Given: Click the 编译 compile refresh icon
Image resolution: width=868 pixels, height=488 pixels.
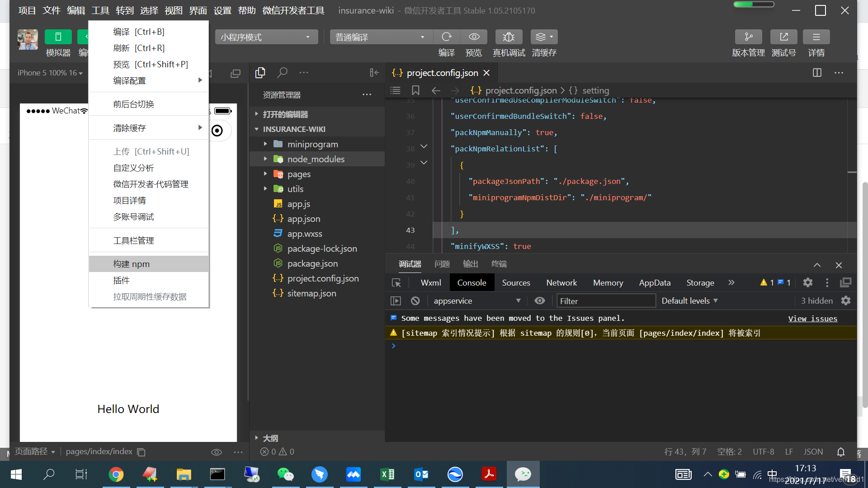Looking at the screenshot, I should (x=447, y=37).
